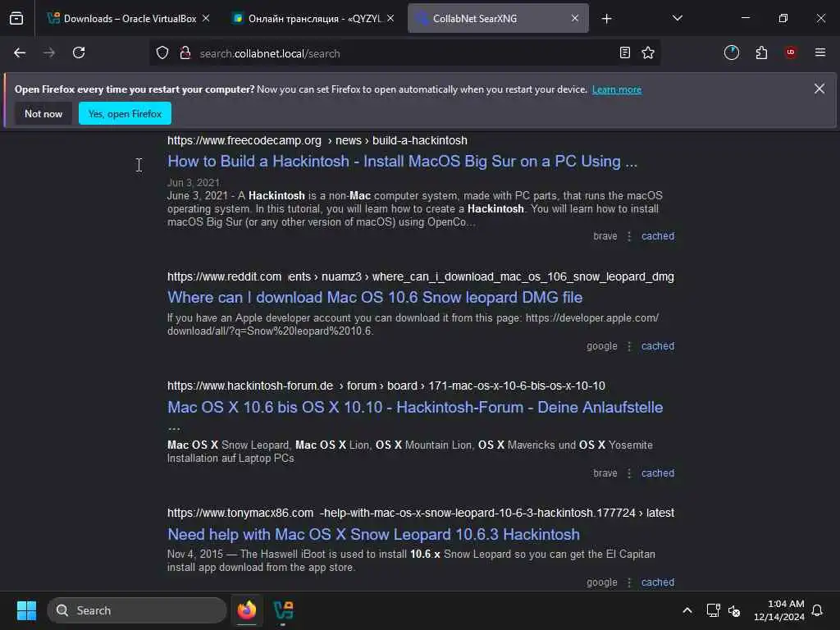
Task: Click the reddit.com URL breadcrumb
Action: click(x=421, y=276)
